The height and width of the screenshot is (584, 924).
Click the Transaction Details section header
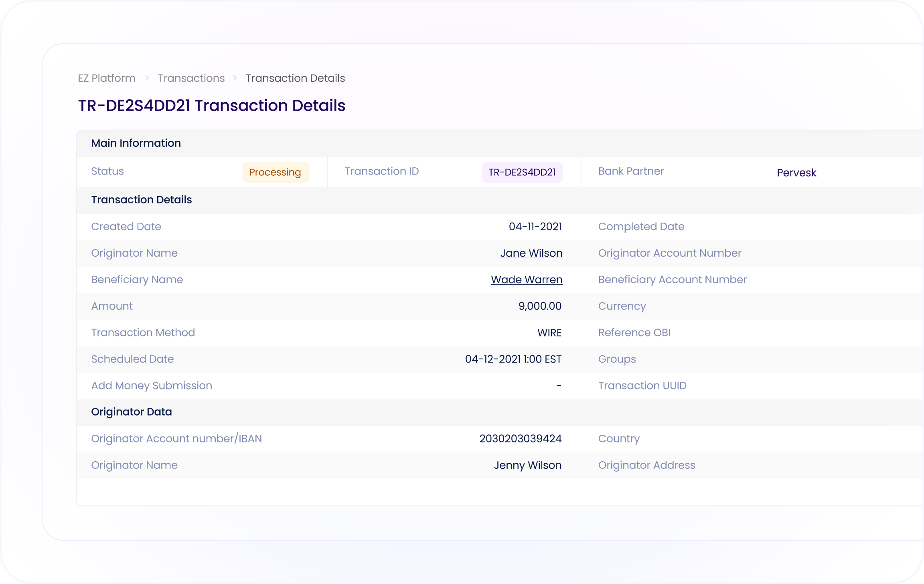click(142, 200)
